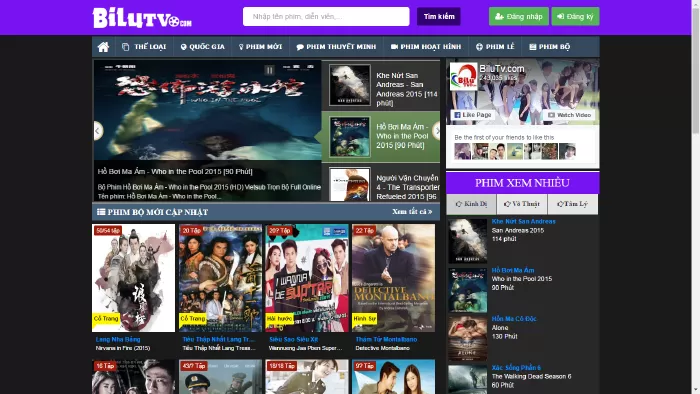Image resolution: width=700 pixels, height=394 pixels.
Task: Click the Tìm kiếm search button
Action: [439, 17]
